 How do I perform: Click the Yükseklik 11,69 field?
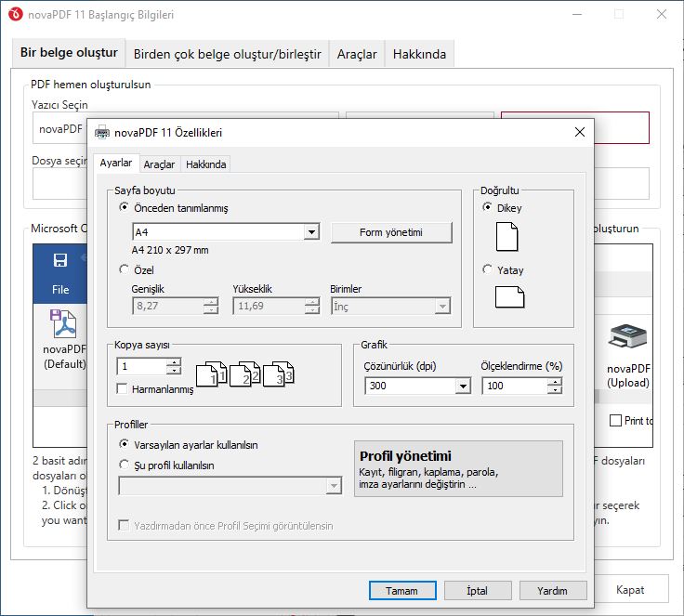270,306
